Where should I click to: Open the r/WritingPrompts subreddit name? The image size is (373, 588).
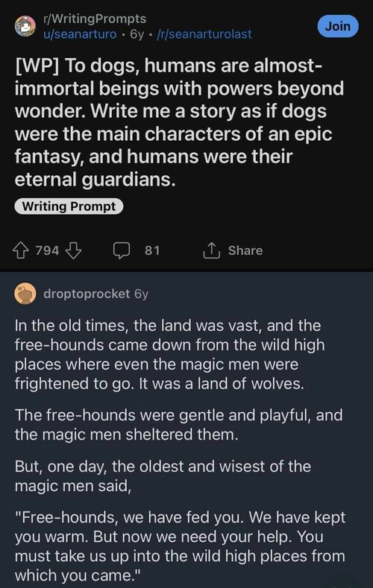coord(95,19)
